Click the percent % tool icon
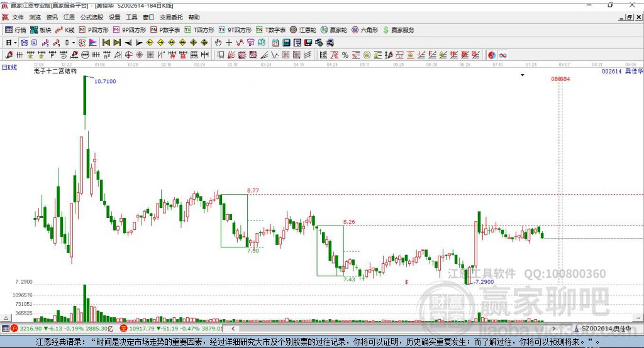Screen dimensions: 644x348 [345, 55]
